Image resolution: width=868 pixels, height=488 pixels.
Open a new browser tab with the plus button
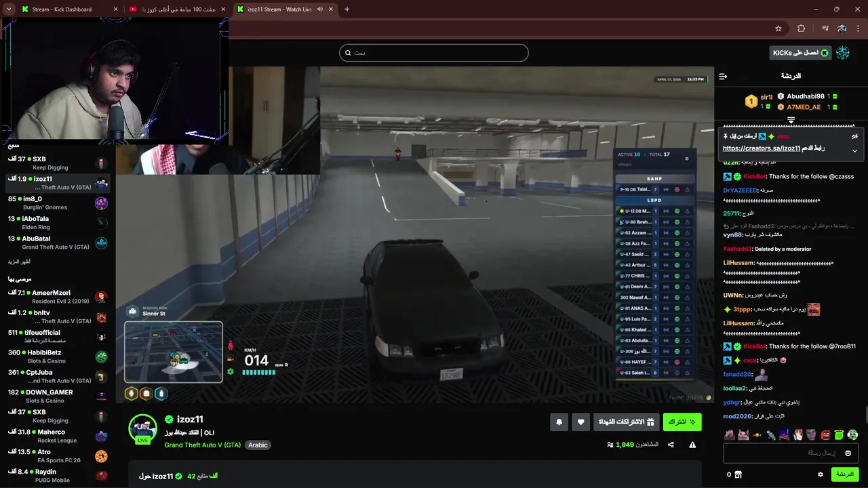point(347,9)
